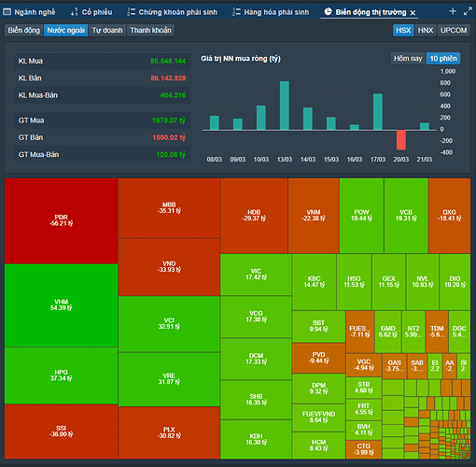The height and width of the screenshot is (467, 476).
Task: Select the VCB treemap tile
Action: pos(406,216)
